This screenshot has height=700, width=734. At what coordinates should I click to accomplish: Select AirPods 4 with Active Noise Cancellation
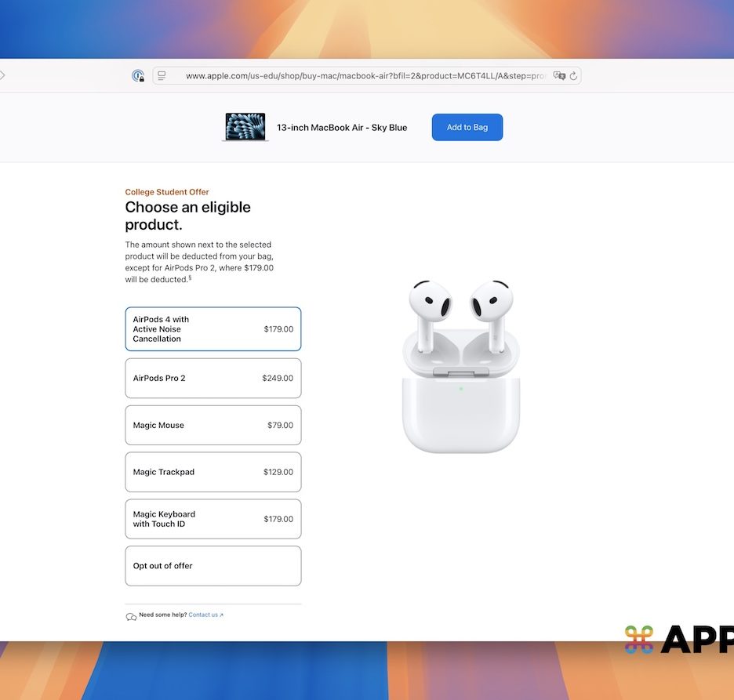pos(213,329)
